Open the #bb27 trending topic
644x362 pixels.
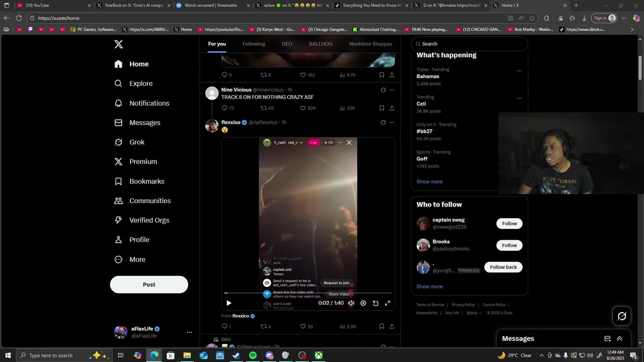point(424,131)
